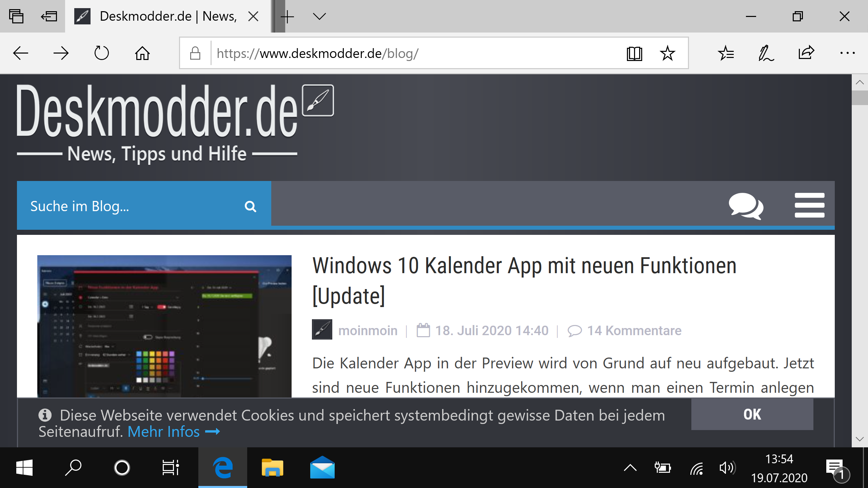The image size is (868, 488).
Task: Add notes with the pen icon
Action: tap(766, 53)
